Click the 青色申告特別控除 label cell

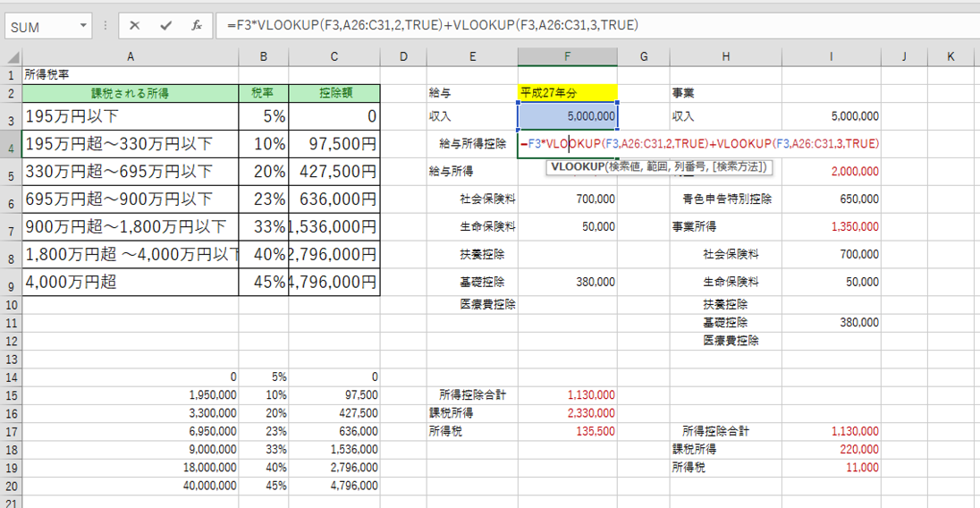click(x=726, y=199)
